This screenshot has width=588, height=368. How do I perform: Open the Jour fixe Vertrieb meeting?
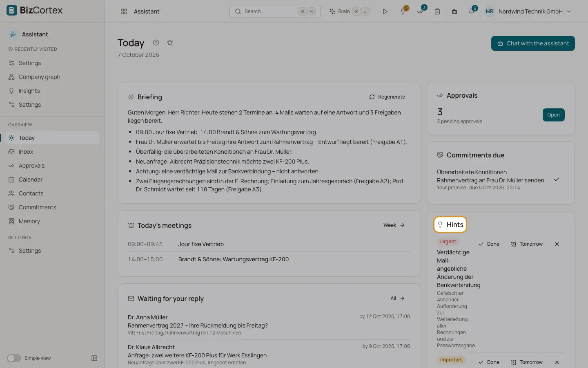click(x=269, y=244)
